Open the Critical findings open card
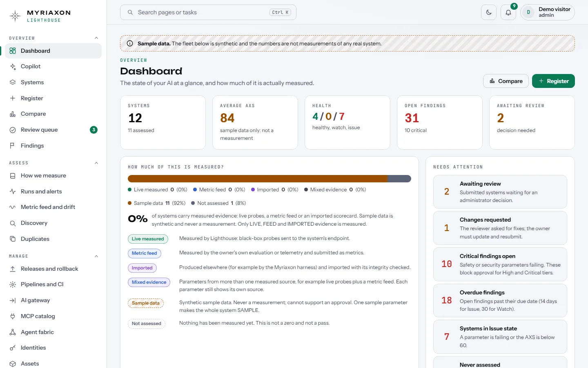The width and height of the screenshot is (588, 368). tap(500, 264)
